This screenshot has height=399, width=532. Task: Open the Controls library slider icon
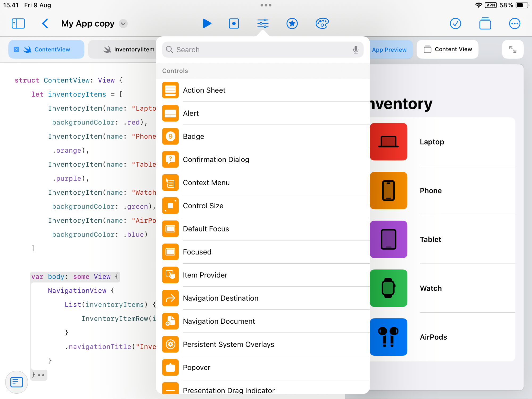point(263,23)
